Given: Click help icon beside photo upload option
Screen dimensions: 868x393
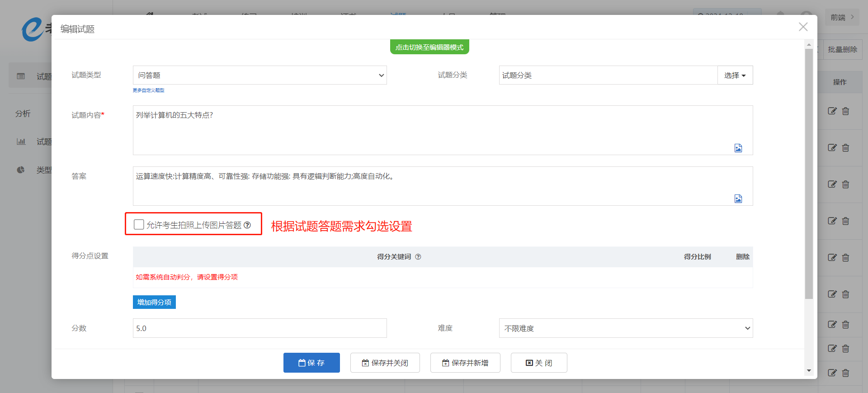Looking at the screenshot, I should (x=247, y=225).
